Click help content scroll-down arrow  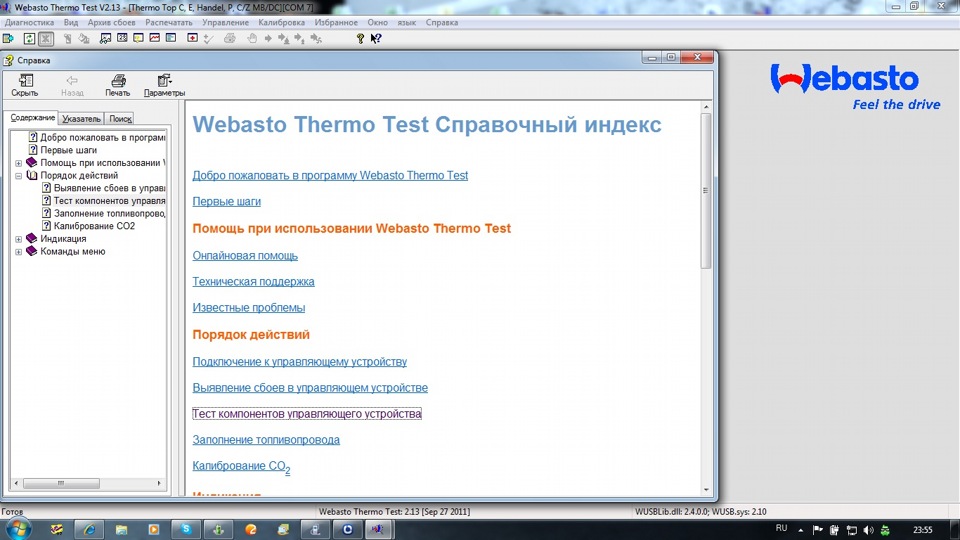706,490
